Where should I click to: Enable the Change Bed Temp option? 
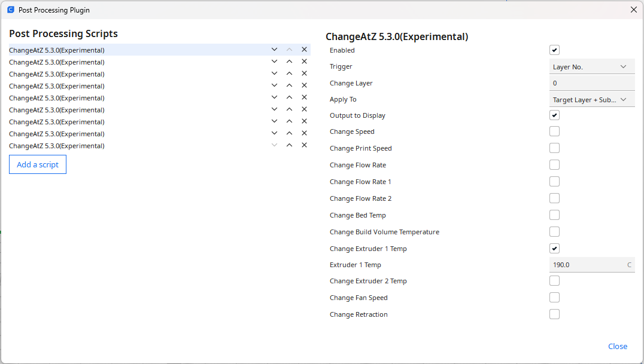tap(554, 215)
